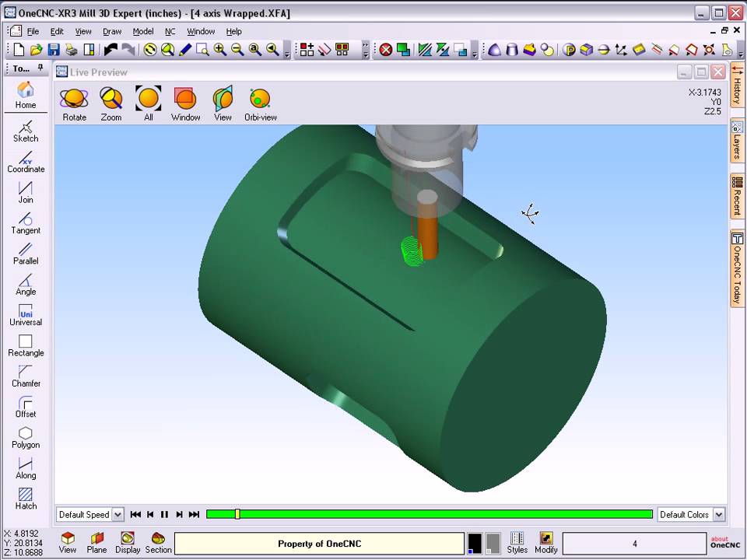Redo action with grey arrow
The width and height of the screenshot is (747, 560).
(x=128, y=50)
